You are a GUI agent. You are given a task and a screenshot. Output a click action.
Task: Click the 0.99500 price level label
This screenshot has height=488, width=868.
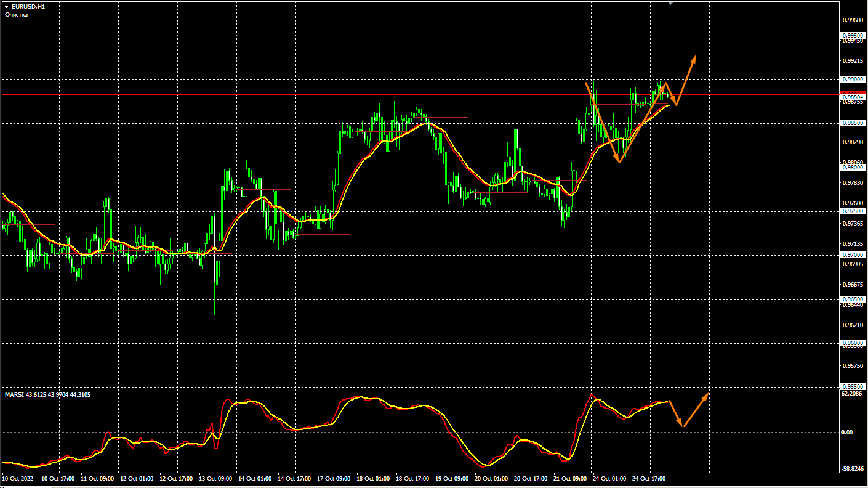(853, 36)
